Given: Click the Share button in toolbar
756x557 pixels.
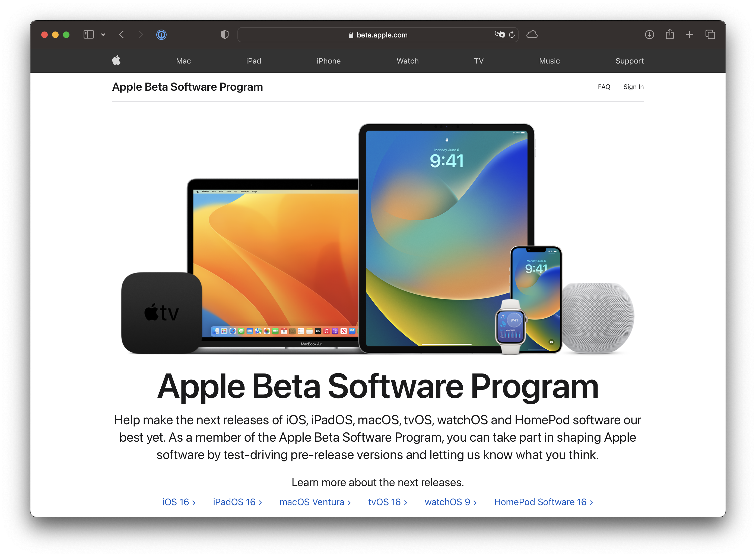Looking at the screenshot, I should pyautogui.click(x=669, y=34).
